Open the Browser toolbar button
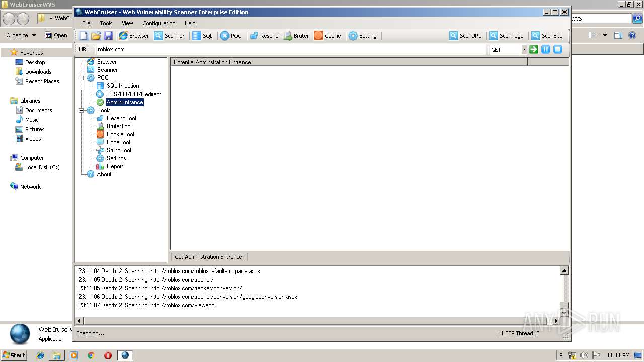The image size is (644, 362). (x=134, y=36)
